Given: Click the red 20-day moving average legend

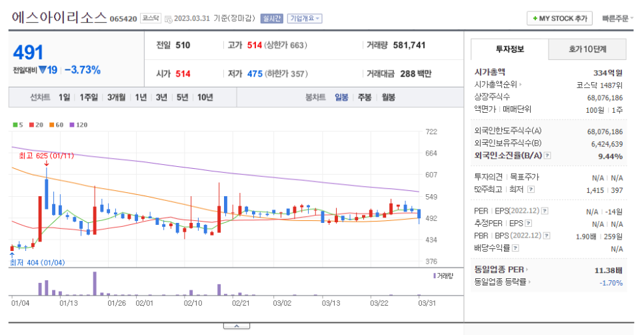Looking at the screenshot, I should click(x=36, y=125).
